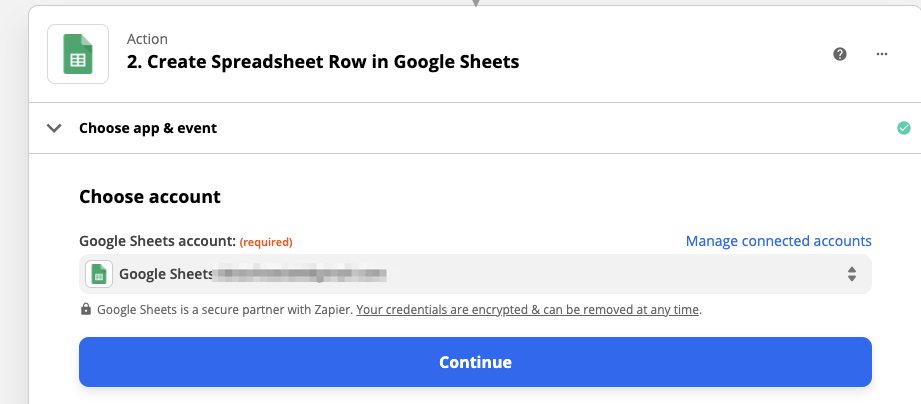
Task: Collapse section using the chevron arrow
Action: pos(55,128)
